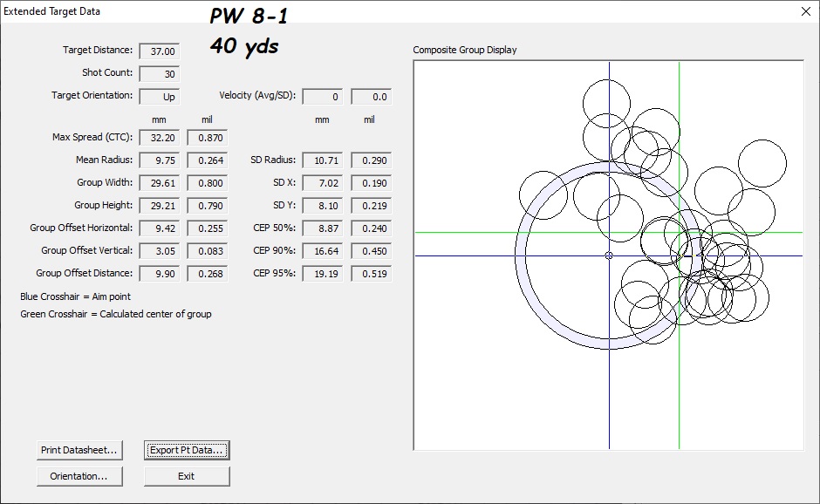Select Group Offset Distance mm value 9.90
820x504 pixels.
pyautogui.click(x=160, y=274)
